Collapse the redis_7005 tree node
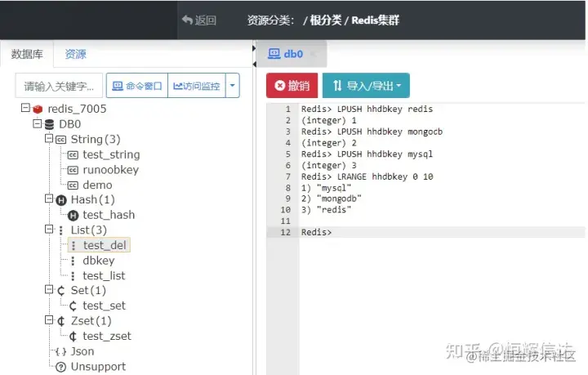This screenshot has width=588, height=375. [x=25, y=108]
